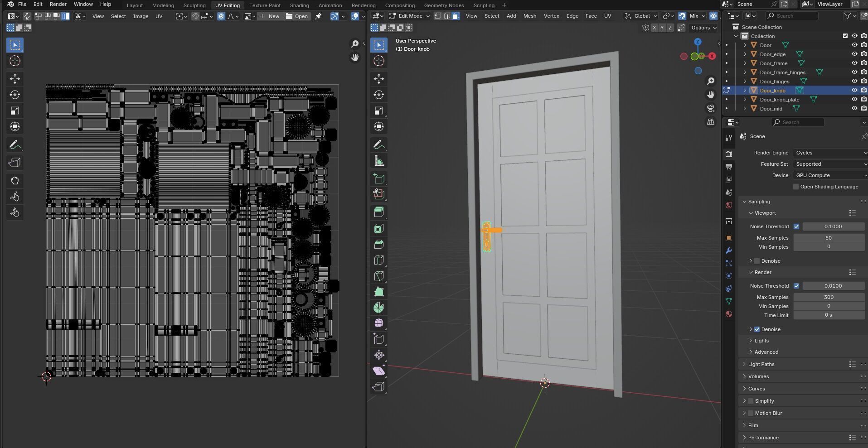Toggle X axis mirror button
Screen dimensions: 868x448
click(x=654, y=28)
